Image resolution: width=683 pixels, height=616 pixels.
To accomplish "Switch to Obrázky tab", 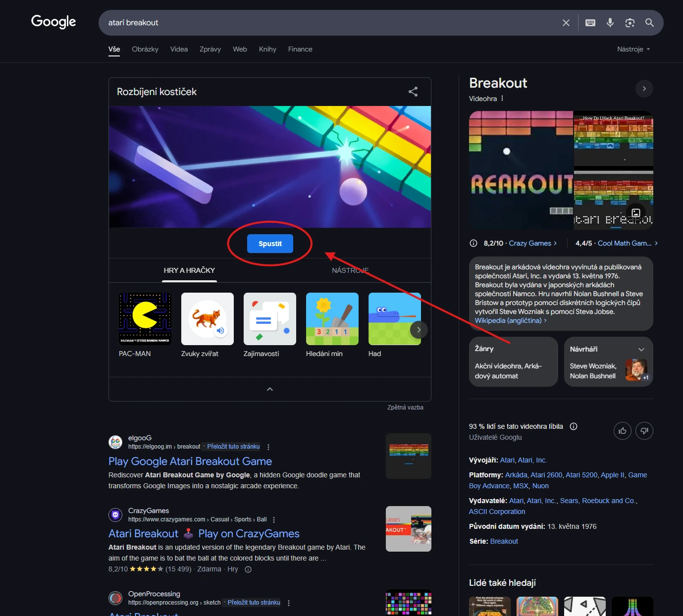I will 145,49.
